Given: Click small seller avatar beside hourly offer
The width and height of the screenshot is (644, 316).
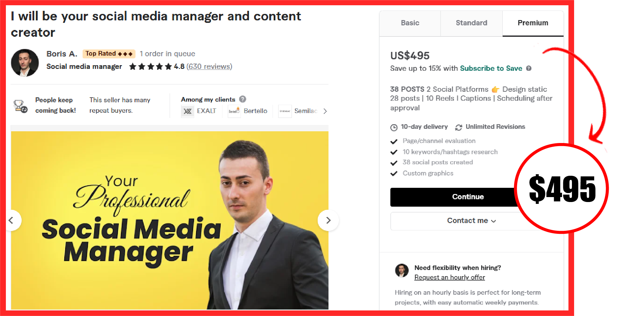Looking at the screenshot, I should tap(402, 271).
